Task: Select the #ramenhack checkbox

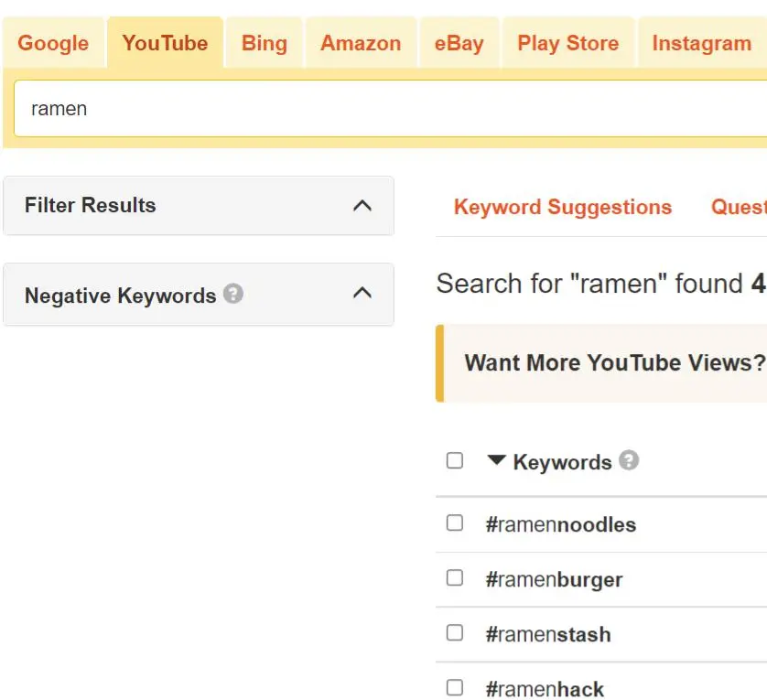Action: (454, 687)
